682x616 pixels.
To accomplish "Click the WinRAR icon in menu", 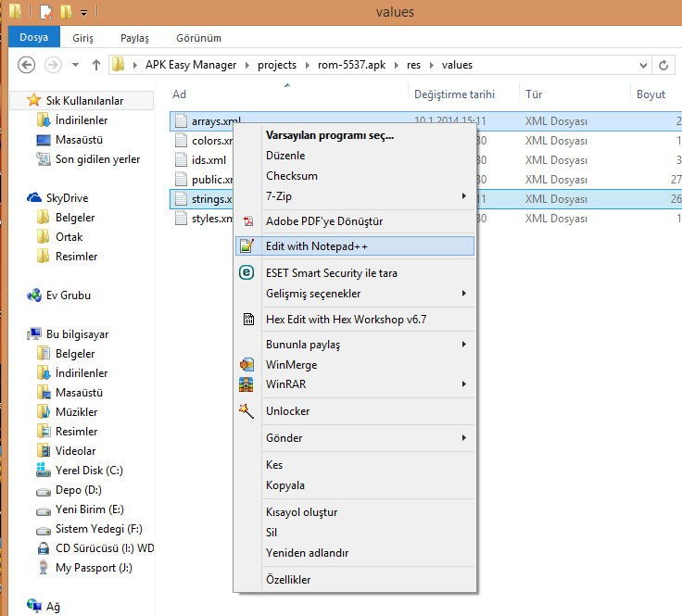I will click(246, 384).
